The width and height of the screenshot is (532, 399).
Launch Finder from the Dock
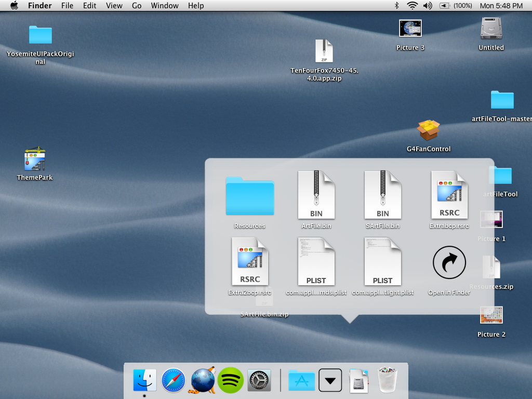145,380
